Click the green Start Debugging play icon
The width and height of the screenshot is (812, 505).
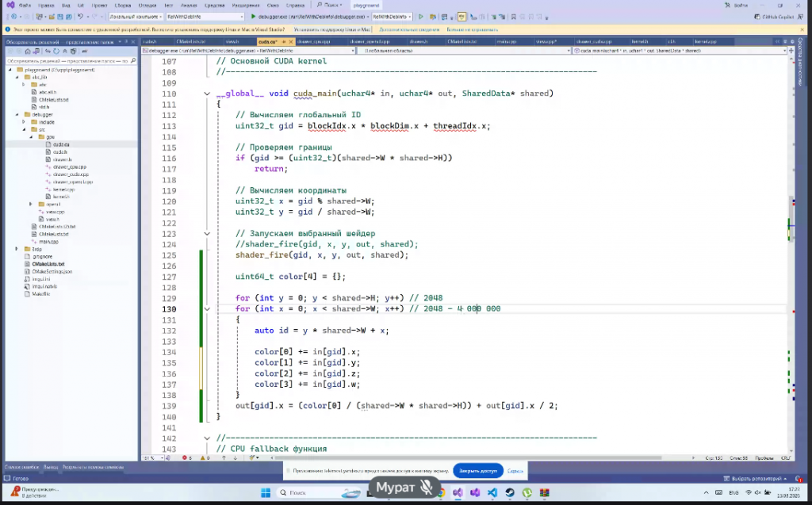point(253,17)
